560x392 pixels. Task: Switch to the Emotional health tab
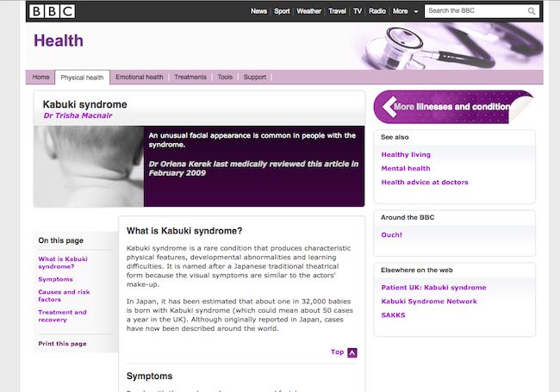point(139,78)
